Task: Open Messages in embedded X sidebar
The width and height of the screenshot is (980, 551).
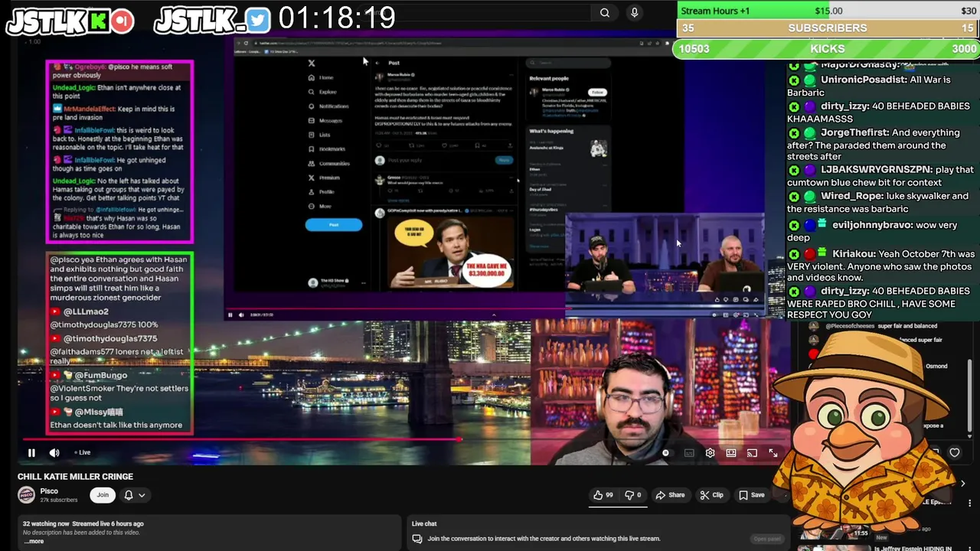Action: (x=325, y=120)
